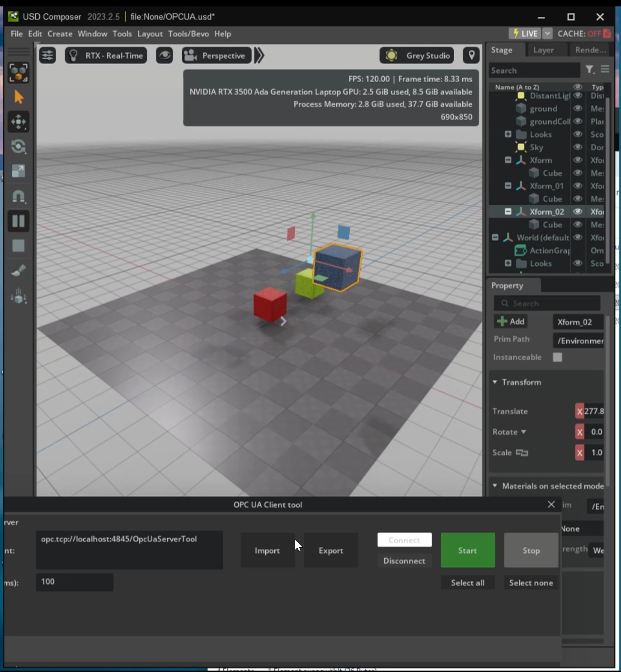Open the Rotate order dropdown arrow
621x672 pixels.
523,432
